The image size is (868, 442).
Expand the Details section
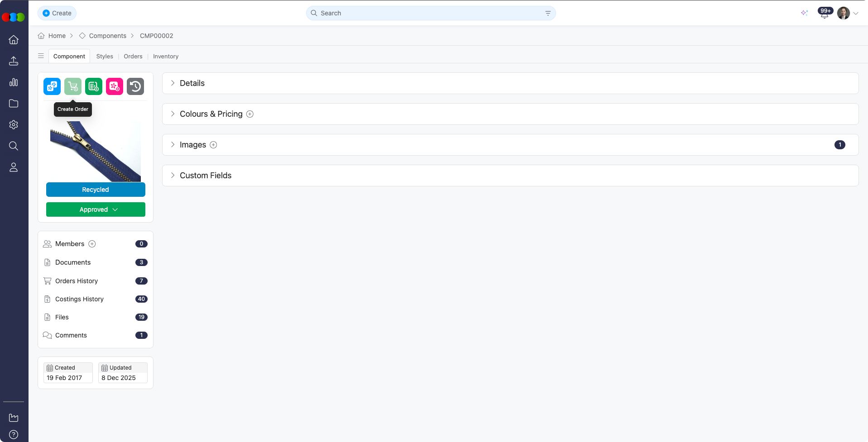click(x=192, y=83)
